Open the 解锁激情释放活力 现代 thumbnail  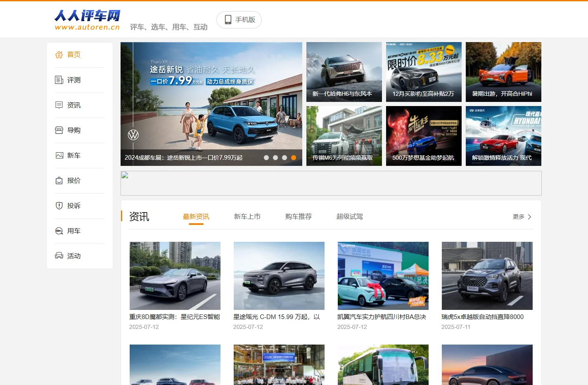(x=503, y=136)
